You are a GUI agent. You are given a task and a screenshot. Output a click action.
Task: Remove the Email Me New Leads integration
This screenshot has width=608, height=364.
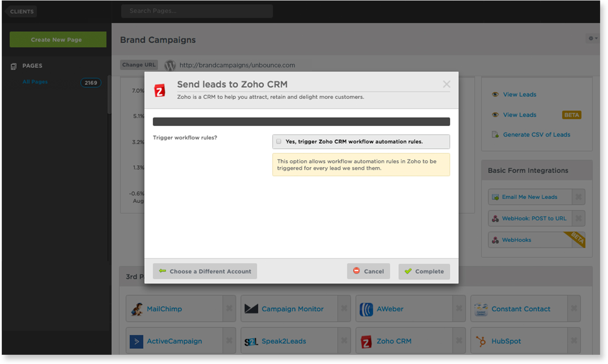pos(579,197)
